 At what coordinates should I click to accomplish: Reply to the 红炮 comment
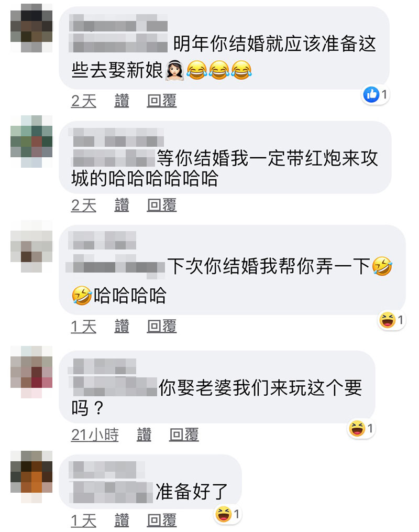coord(162,205)
